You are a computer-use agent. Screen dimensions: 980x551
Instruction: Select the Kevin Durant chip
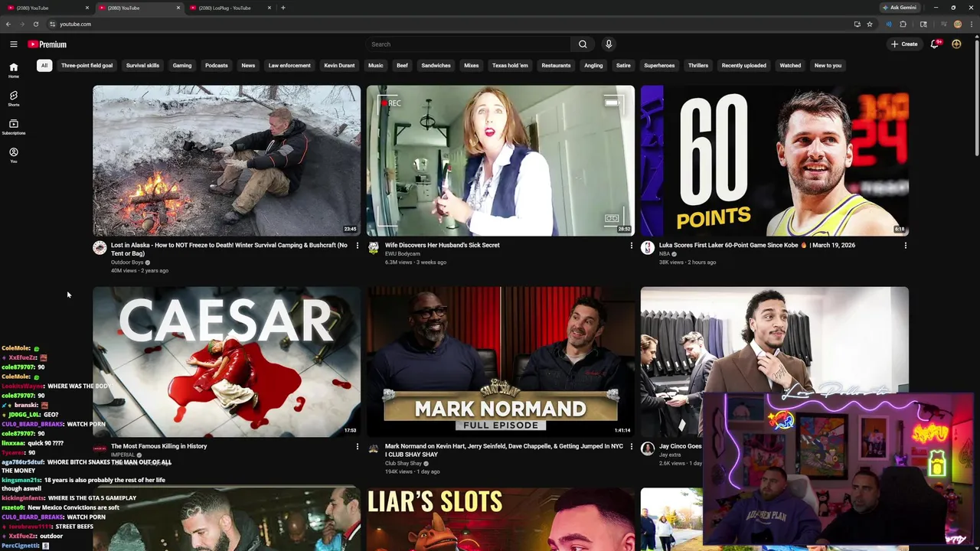point(339,65)
